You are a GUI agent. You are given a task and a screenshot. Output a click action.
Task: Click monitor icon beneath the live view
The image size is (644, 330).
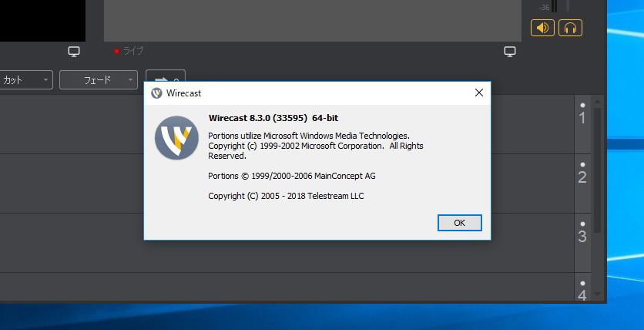tap(510, 52)
